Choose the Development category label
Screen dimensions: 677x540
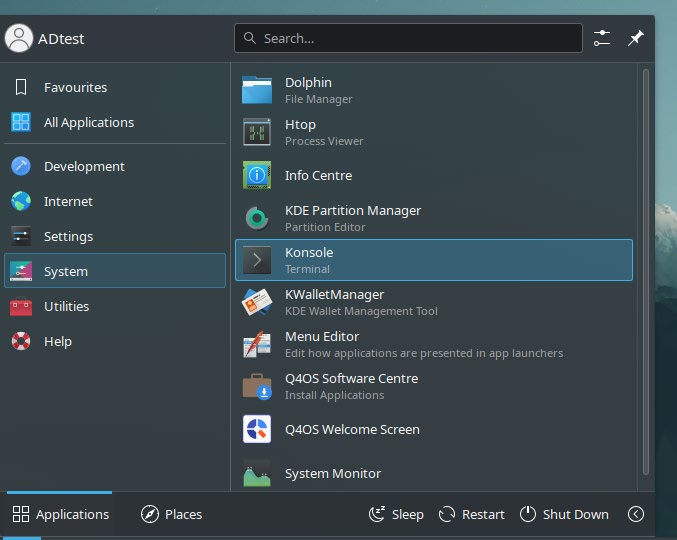tap(84, 167)
